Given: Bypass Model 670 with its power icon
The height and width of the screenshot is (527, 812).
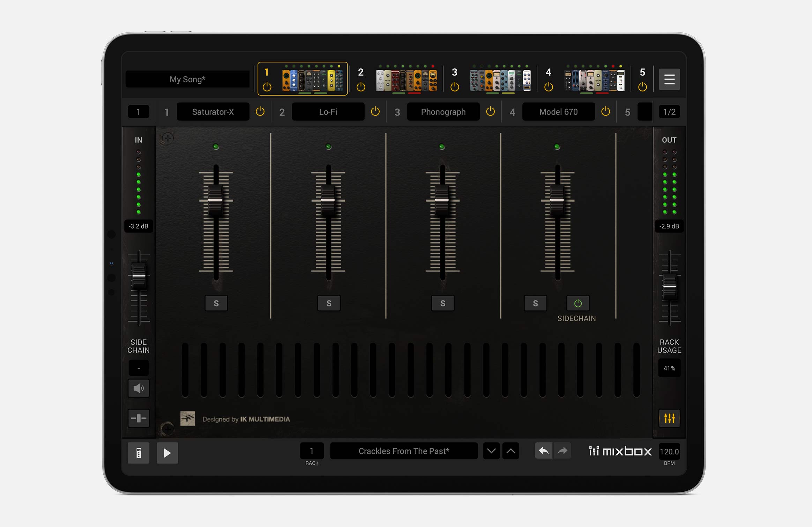Looking at the screenshot, I should coord(605,112).
